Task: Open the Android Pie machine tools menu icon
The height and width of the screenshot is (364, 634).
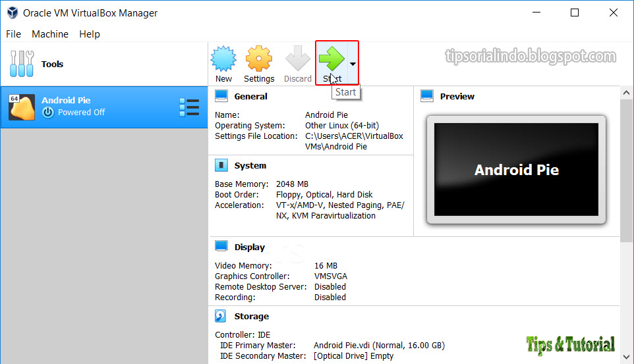Action: (x=189, y=107)
